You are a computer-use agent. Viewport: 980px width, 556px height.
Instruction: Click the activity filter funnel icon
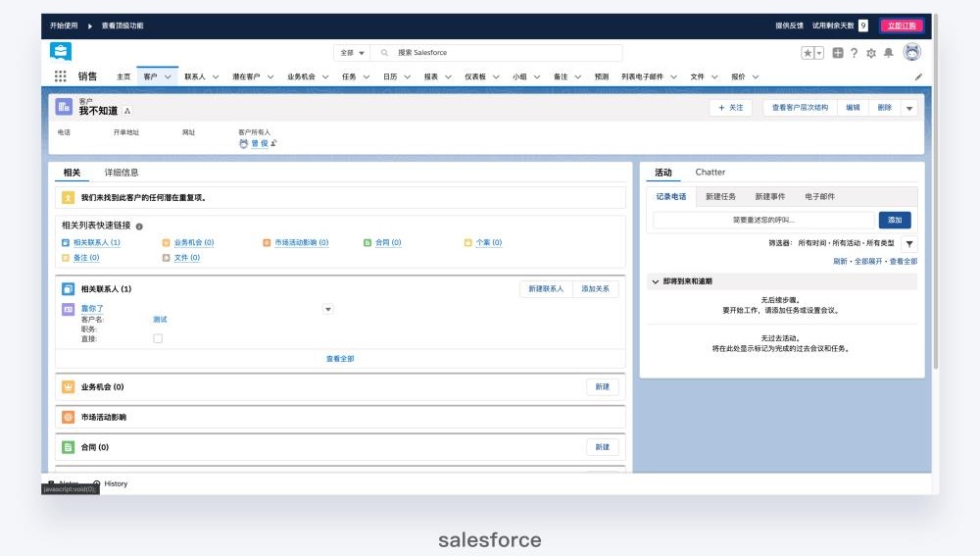[909, 244]
